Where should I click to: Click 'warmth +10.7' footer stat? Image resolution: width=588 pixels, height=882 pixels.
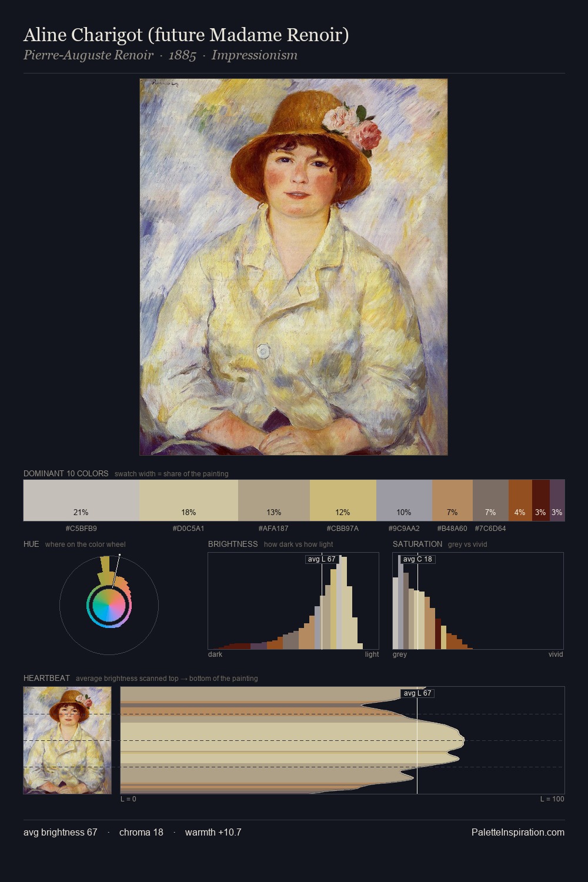213,832
